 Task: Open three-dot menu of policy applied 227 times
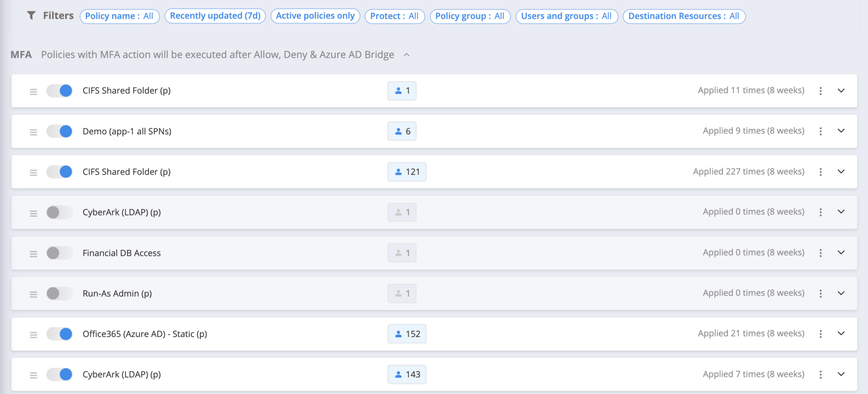coord(820,172)
